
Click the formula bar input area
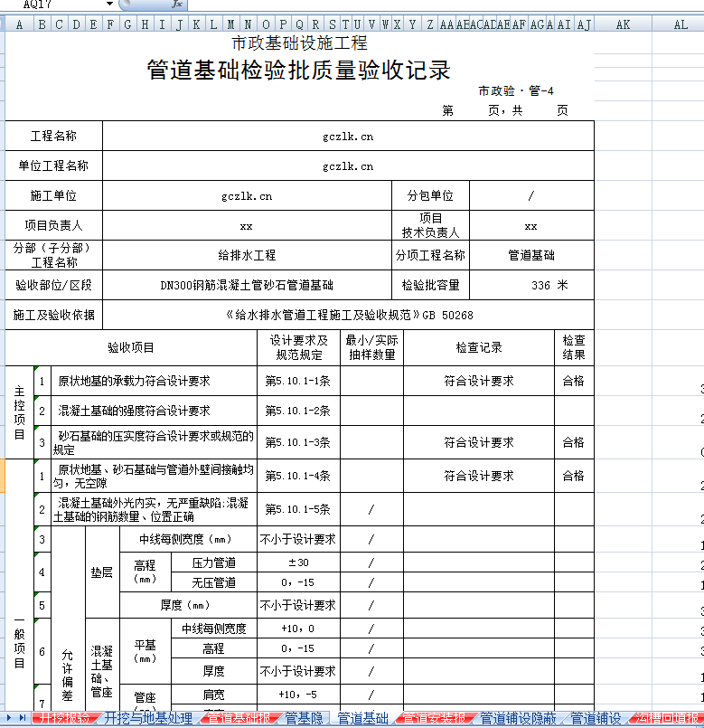tap(446, 5)
